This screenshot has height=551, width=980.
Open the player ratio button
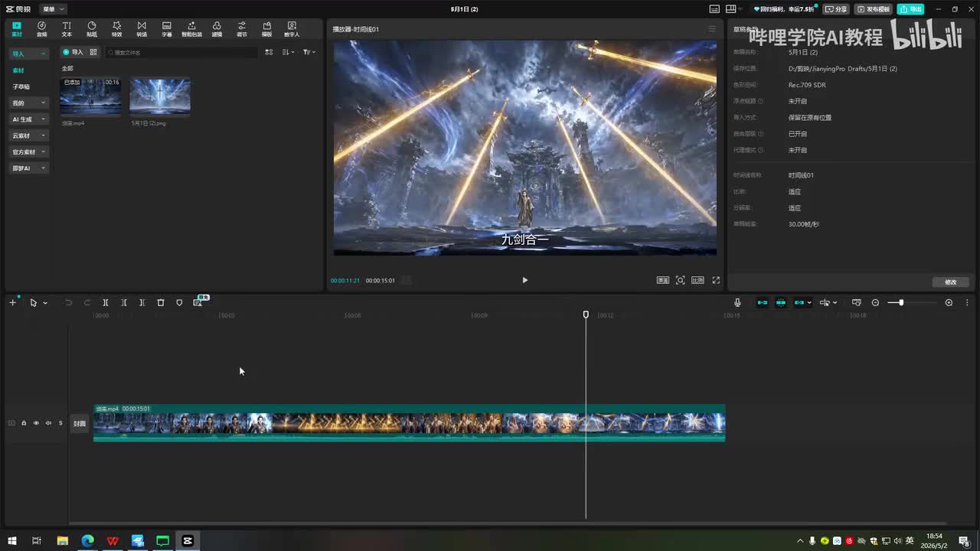tap(697, 280)
